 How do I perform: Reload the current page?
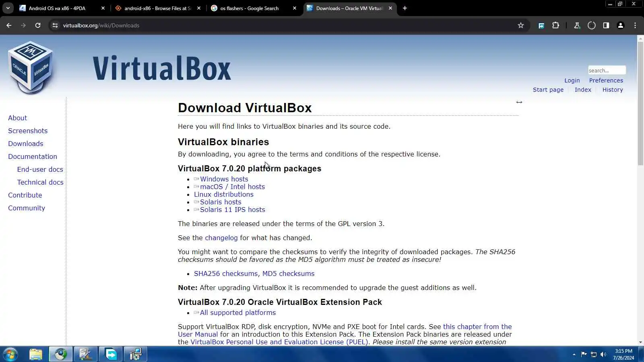point(38,25)
